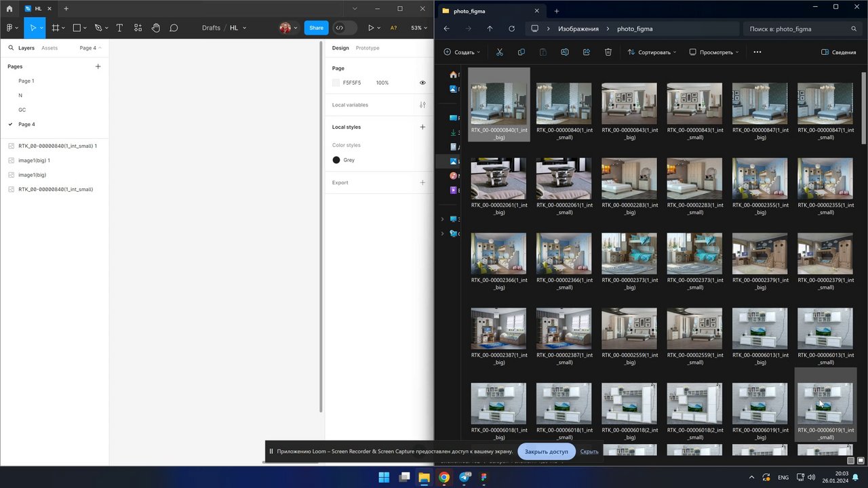
Task: Click the Закрыть доступ button
Action: coord(546,451)
